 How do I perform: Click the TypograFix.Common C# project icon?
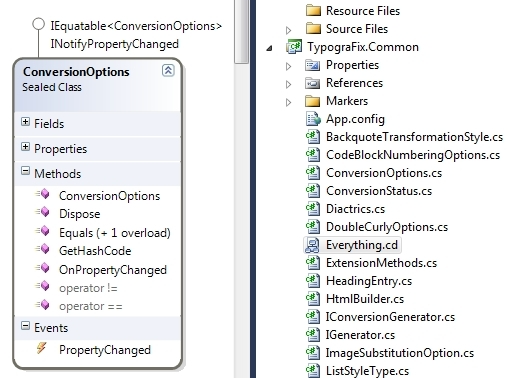tap(294, 47)
